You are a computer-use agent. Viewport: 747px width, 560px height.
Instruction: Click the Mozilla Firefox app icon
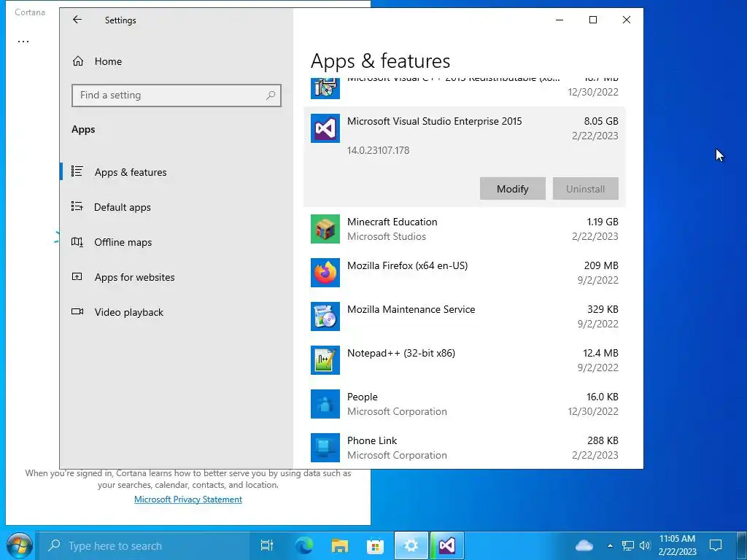[325, 273]
